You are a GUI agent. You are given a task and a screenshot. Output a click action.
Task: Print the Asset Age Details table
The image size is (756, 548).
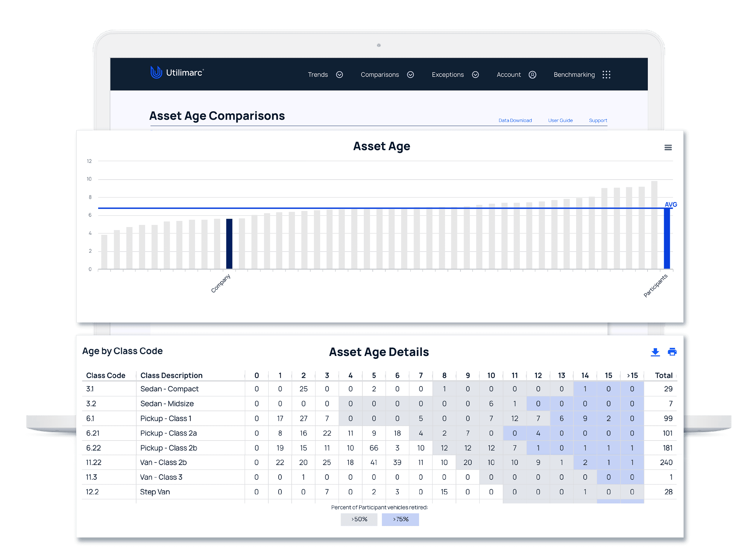pyautogui.click(x=672, y=352)
